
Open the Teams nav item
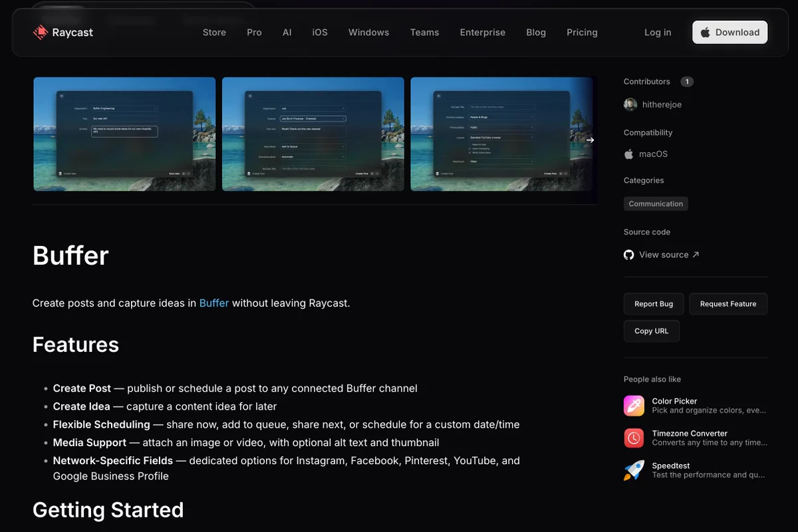pos(424,32)
